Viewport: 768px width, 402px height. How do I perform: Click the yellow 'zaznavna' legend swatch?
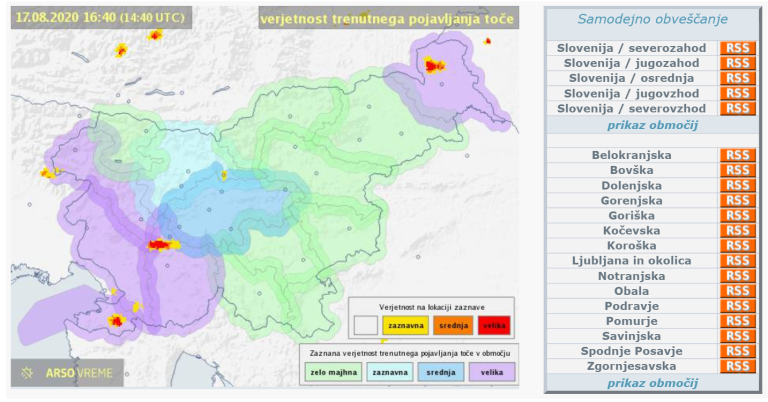(405, 326)
